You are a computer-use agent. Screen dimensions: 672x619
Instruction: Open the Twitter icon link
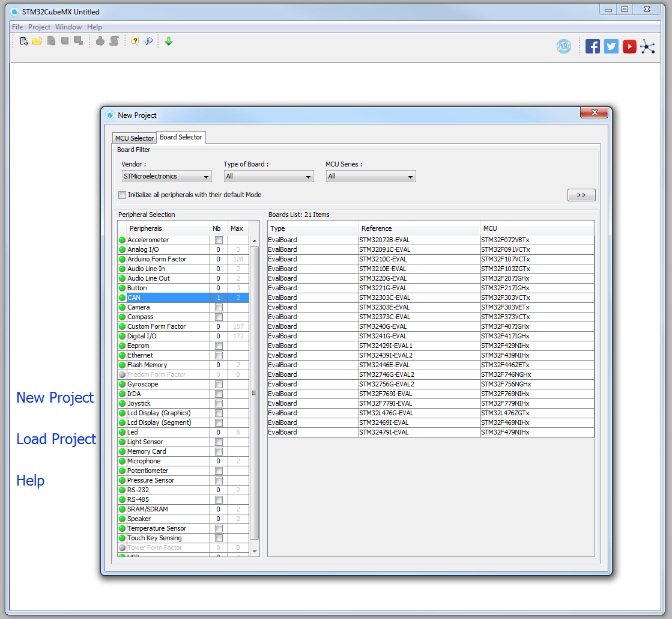611,46
